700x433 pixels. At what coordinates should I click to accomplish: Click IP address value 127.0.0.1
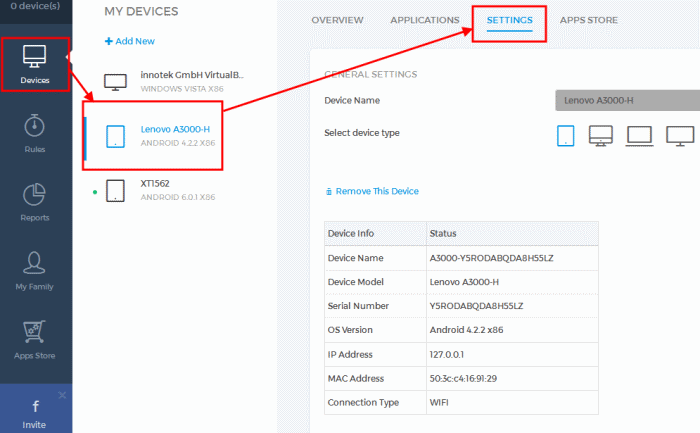(446, 354)
